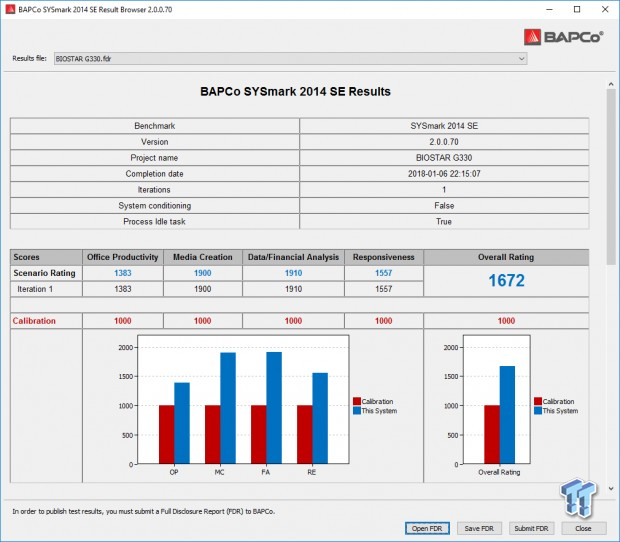The image size is (620, 542).
Task: Click the blue RE bar in the chart
Action: (320, 418)
